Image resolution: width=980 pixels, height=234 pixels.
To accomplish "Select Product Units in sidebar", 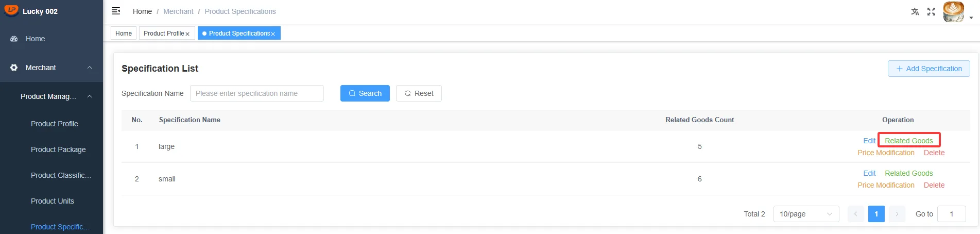I will 53,201.
